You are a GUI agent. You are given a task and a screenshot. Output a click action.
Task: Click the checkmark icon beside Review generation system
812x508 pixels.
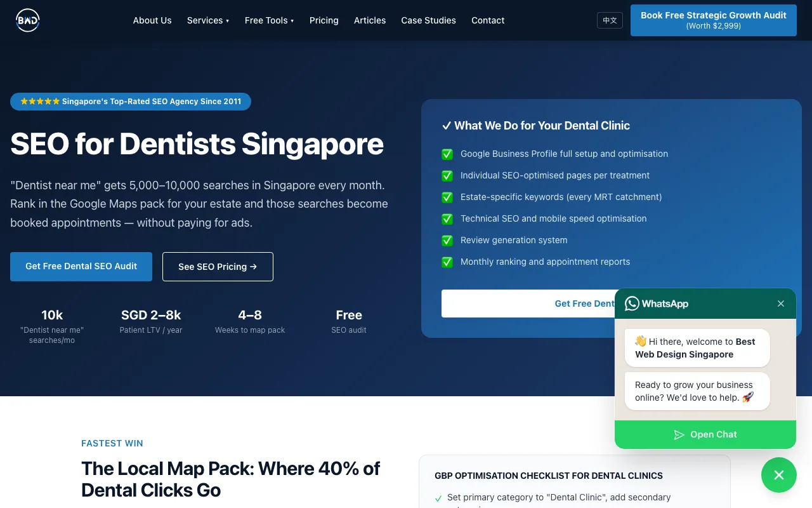click(447, 240)
